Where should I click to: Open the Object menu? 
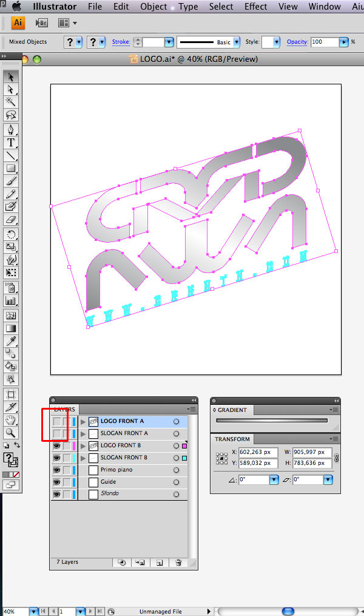tap(153, 7)
